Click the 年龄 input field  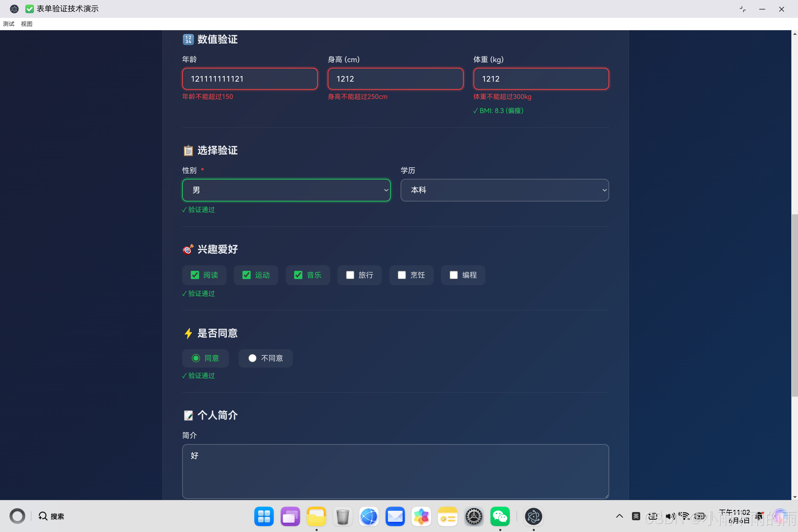[x=250, y=79]
